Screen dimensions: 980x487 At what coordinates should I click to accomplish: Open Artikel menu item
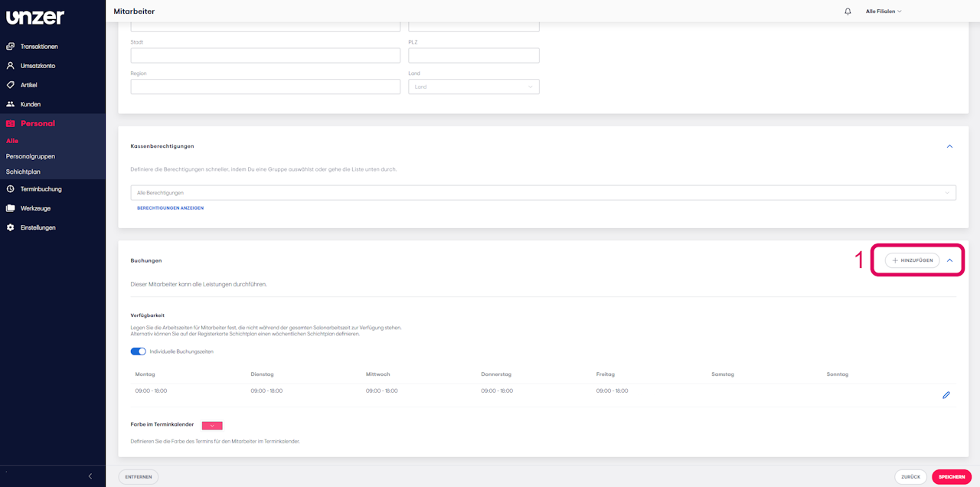point(29,85)
